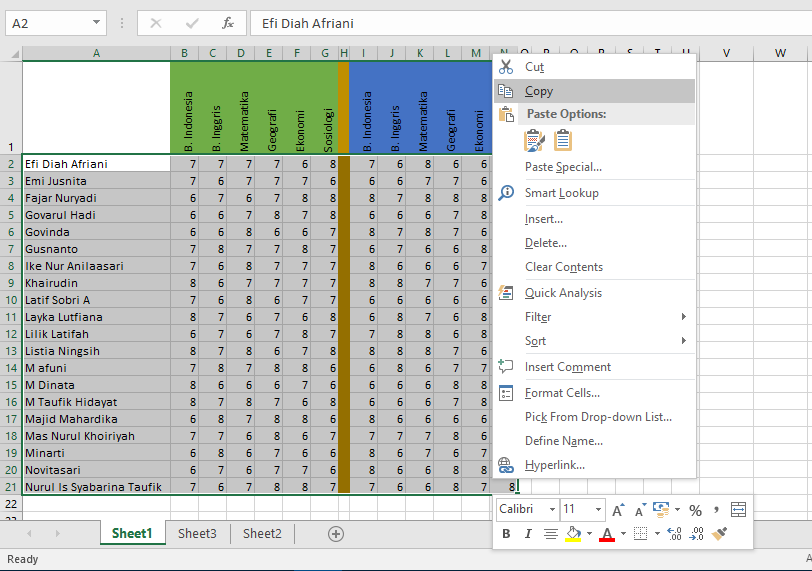812x571 pixels.
Task: Add a new sheet with plus icon
Action: [336, 534]
